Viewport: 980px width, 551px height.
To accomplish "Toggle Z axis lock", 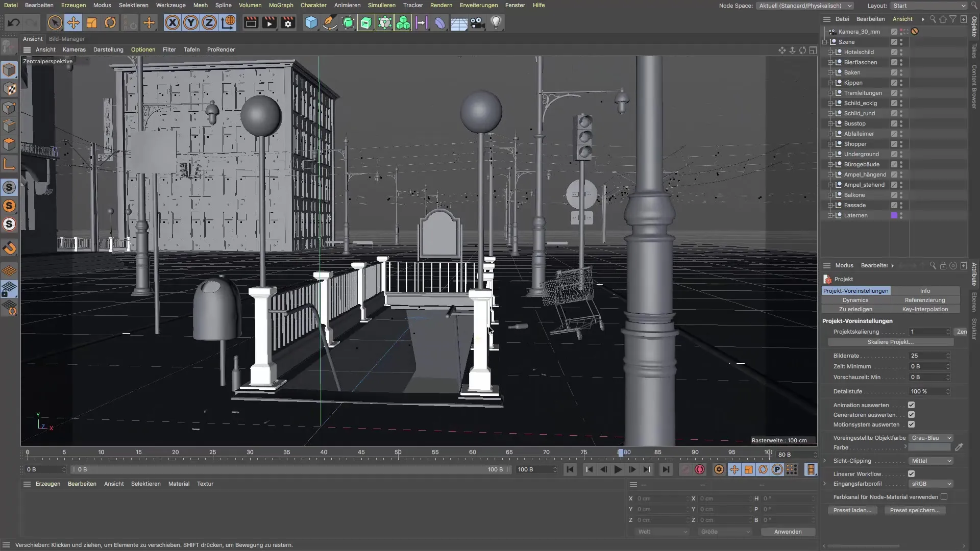I will pos(209,22).
